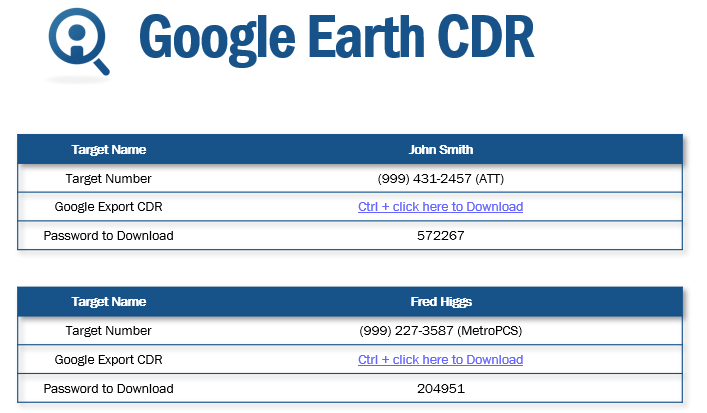Click Target Name header in second table
This screenshot has height=413, width=707.
[x=109, y=302]
